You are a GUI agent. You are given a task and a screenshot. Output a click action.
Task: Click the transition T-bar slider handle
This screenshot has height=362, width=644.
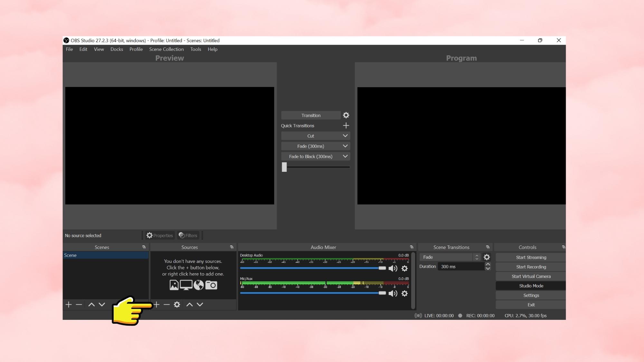[x=284, y=167]
